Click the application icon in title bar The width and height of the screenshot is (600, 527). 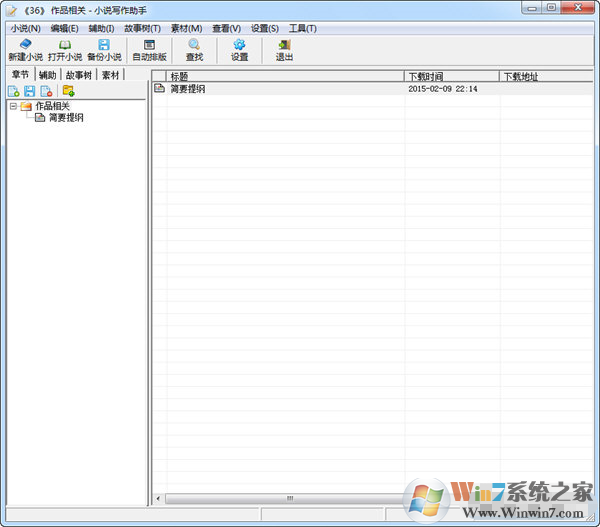[11, 10]
